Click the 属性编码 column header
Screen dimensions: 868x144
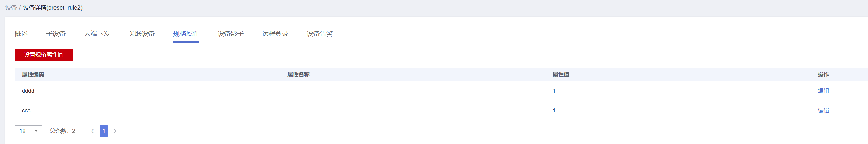click(x=33, y=75)
